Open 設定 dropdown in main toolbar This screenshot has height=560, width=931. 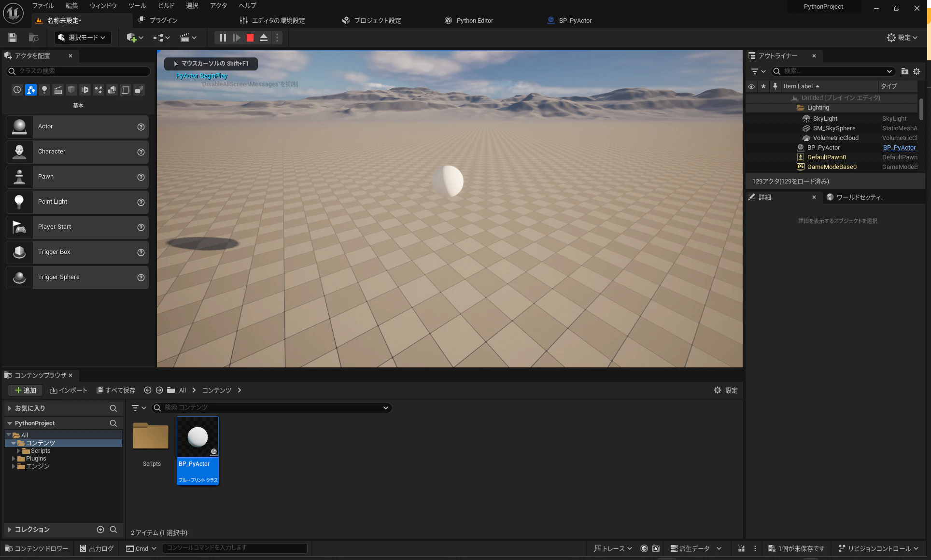click(902, 38)
